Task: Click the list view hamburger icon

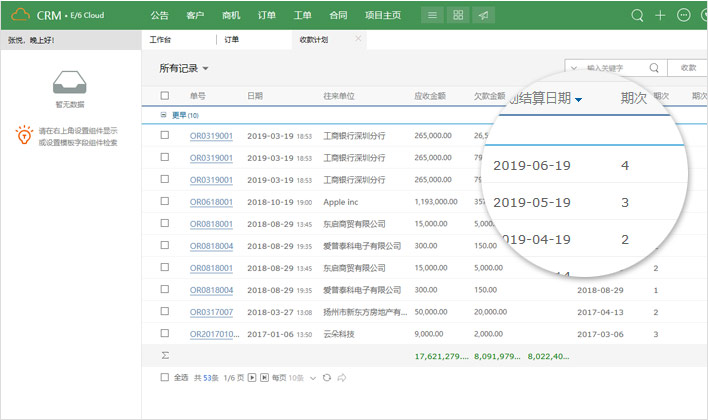Action: (x=431, y=15)
